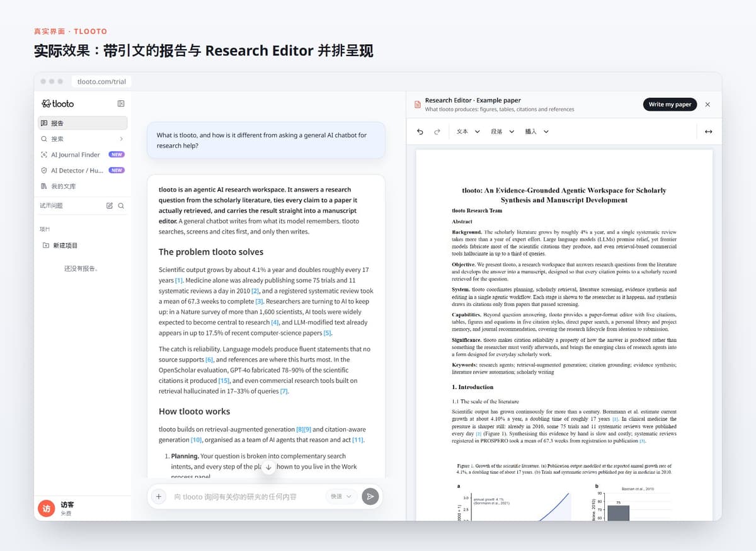Redo the last editor action
Viewport: 756px width, 551px height.
437,132
